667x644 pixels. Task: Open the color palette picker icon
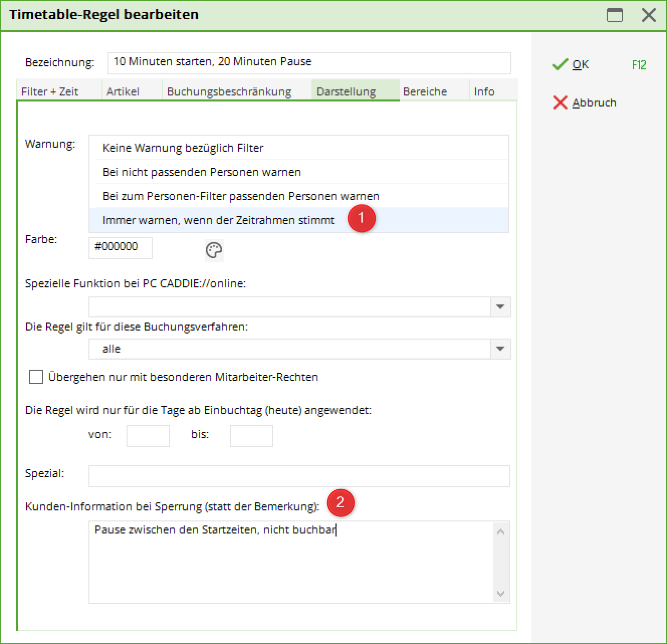click(x=214, y=250)
